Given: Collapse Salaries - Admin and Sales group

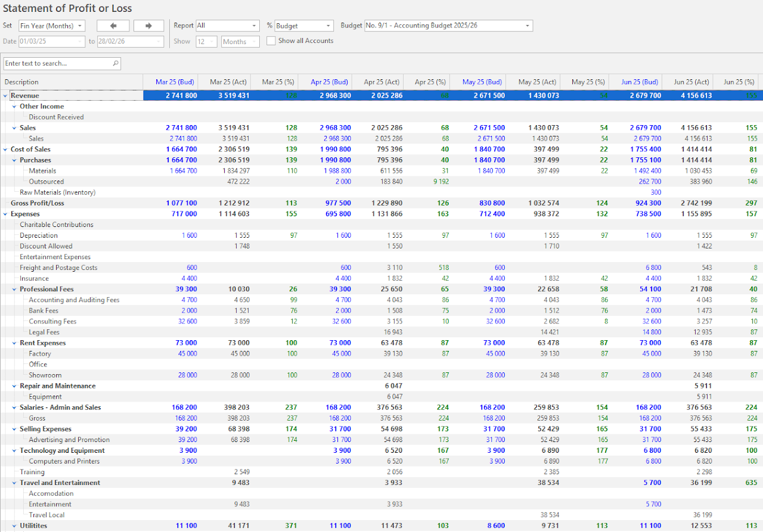Looking at the screenshot, I should (14, 407).
